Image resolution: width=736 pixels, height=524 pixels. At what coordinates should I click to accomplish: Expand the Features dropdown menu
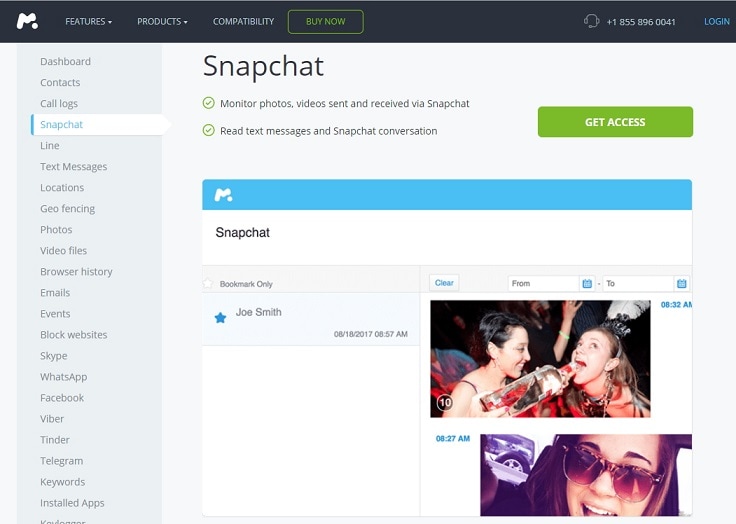[x=88, y=22]
